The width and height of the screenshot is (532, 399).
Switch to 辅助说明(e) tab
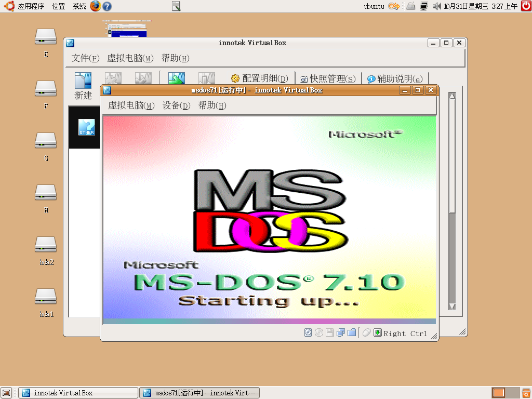pos(395,79)
